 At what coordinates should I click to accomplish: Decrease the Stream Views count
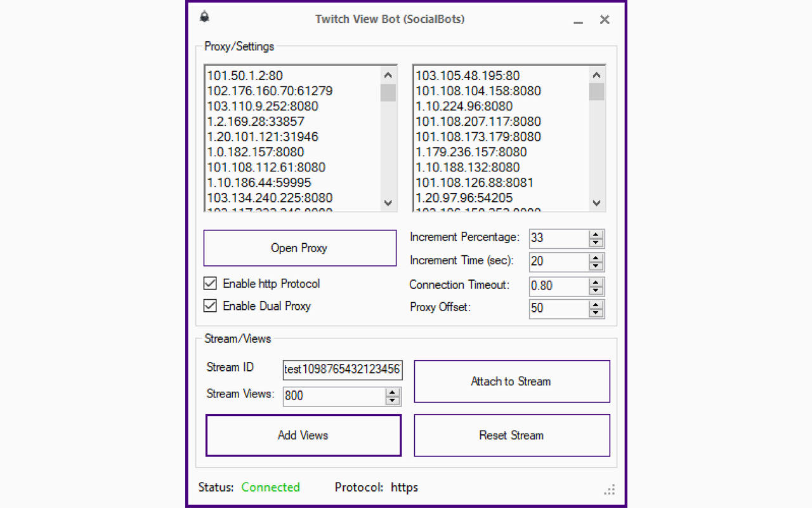(393, 401)
